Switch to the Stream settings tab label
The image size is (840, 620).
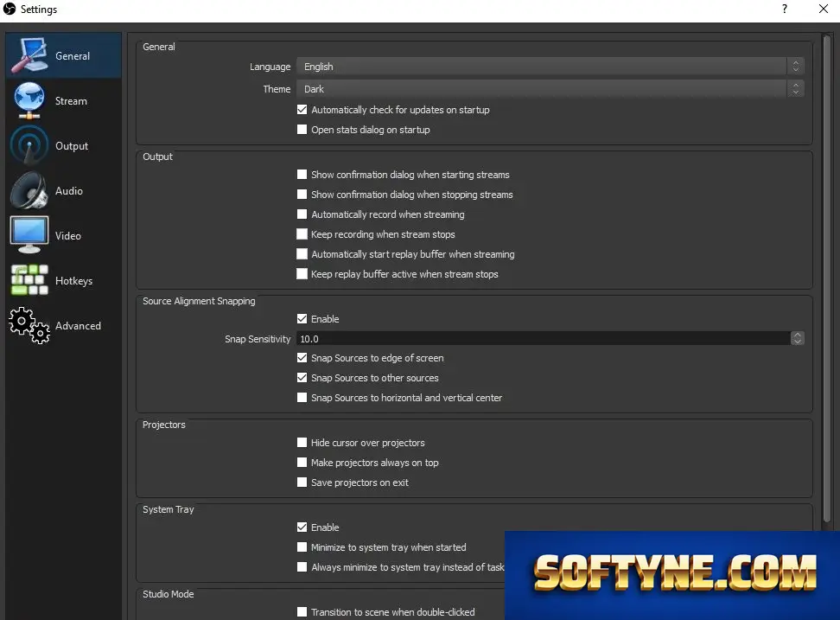click(x=71, y=101)
